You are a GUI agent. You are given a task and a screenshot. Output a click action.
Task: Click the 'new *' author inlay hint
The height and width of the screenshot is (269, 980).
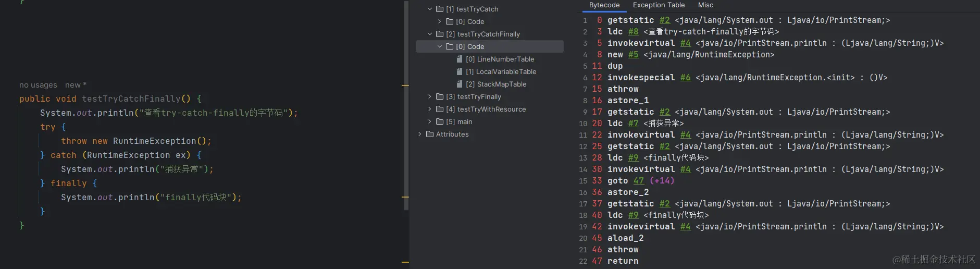pos(76,85)
